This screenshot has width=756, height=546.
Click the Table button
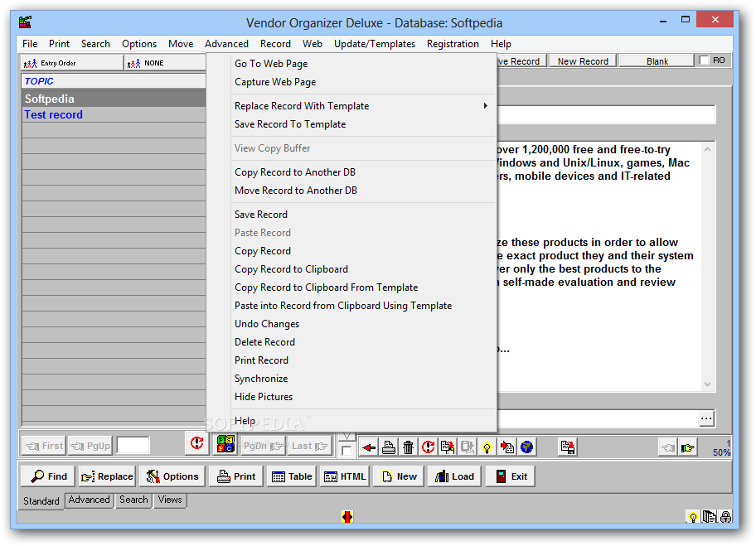[292, 476]
